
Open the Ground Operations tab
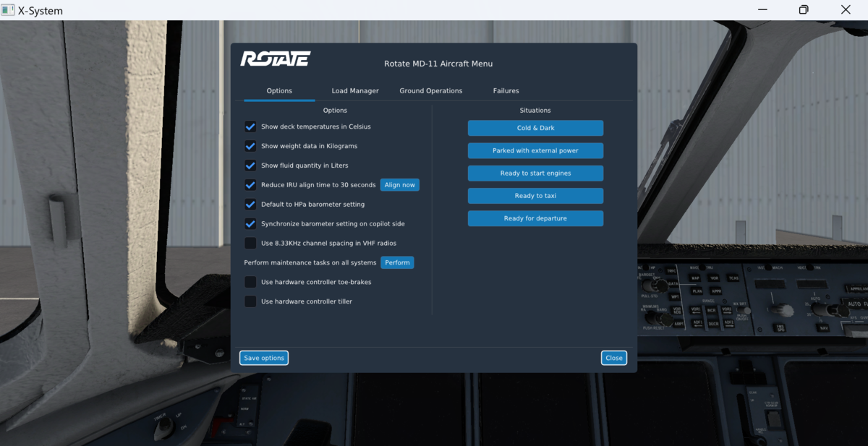pyautogui.click(x=431, y=91)
